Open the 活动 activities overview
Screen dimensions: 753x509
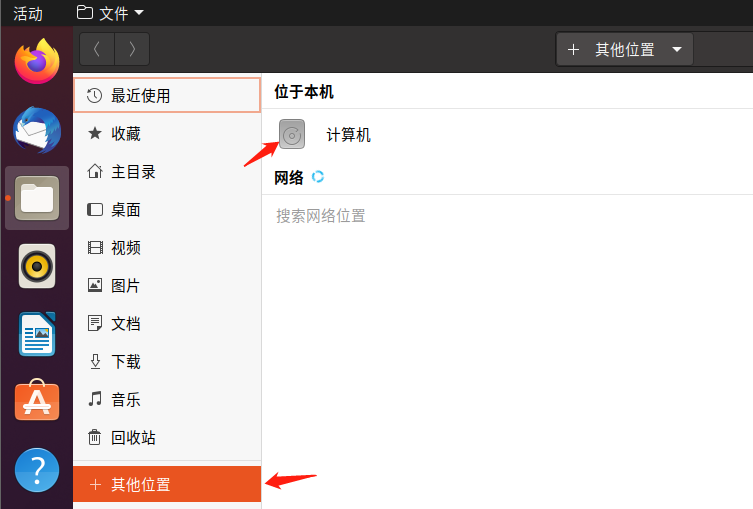28,13
